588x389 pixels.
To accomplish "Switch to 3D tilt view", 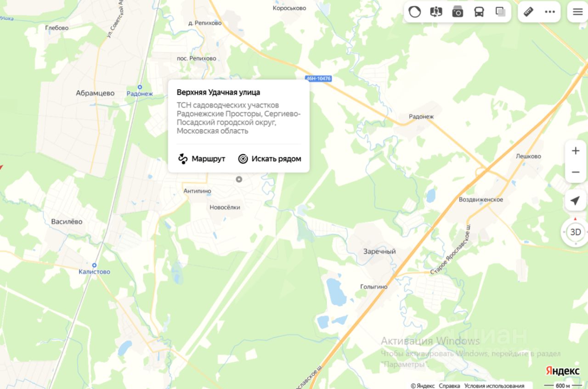I will (x=576, y=232).
